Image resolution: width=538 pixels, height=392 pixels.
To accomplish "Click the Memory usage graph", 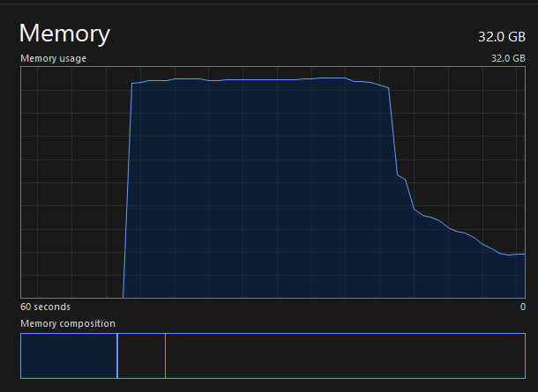I will point(273,182).
